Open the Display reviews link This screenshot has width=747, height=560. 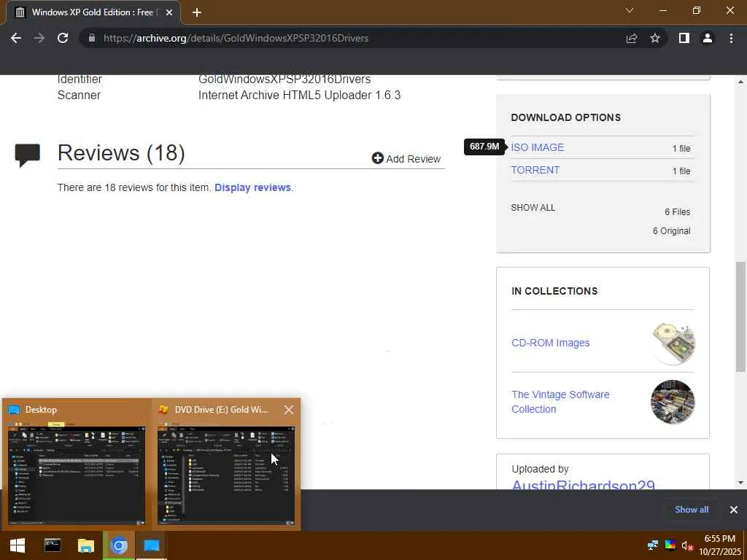(x=252, y=187)
